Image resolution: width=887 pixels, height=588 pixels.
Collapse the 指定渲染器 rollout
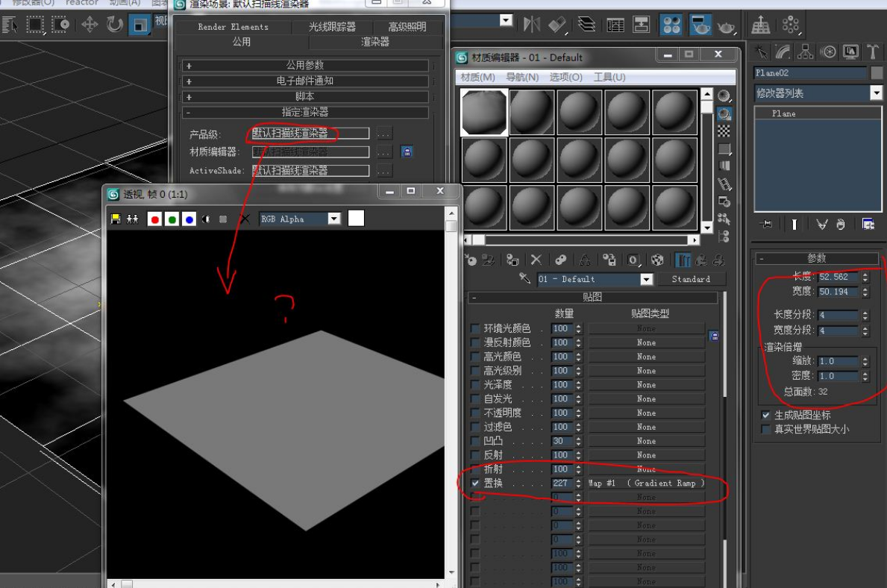click(304, 112)
